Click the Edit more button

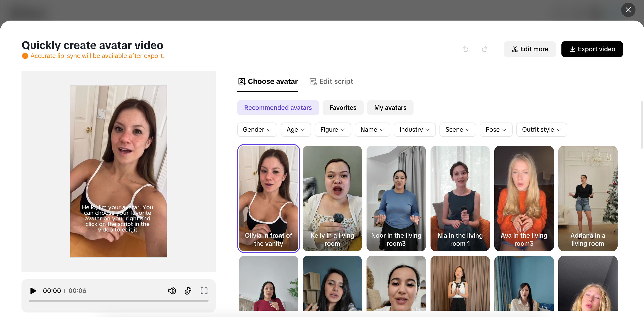529,49
